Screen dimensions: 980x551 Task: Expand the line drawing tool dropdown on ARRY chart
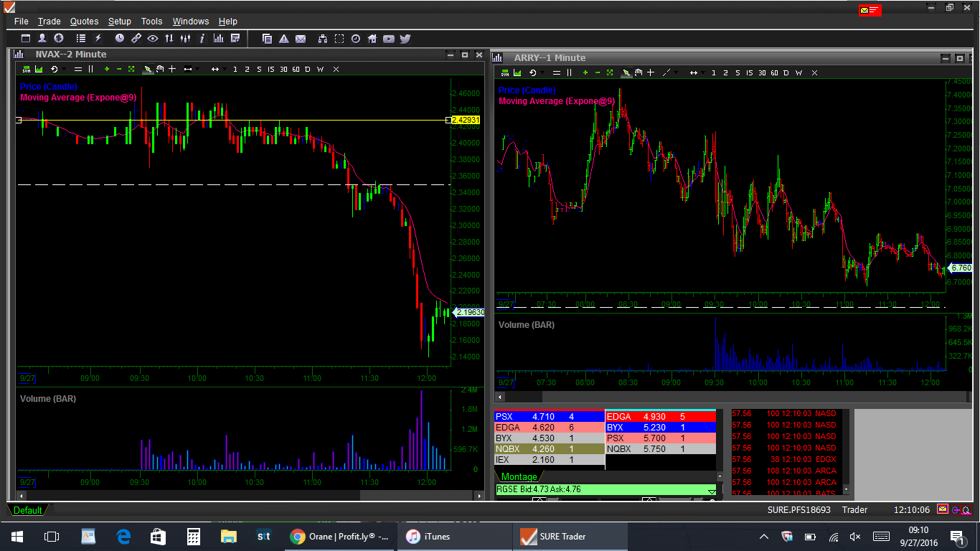(676, 73)
